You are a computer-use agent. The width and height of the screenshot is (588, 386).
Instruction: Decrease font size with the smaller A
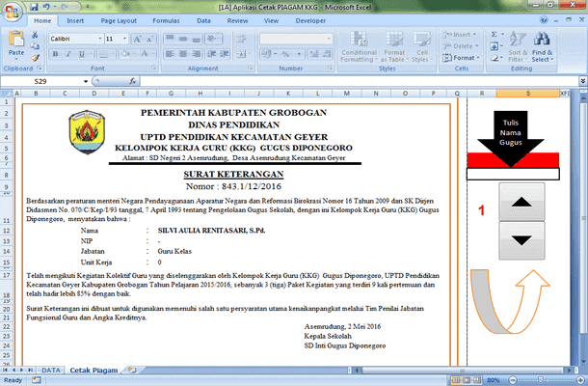click(x=149, y=39)
